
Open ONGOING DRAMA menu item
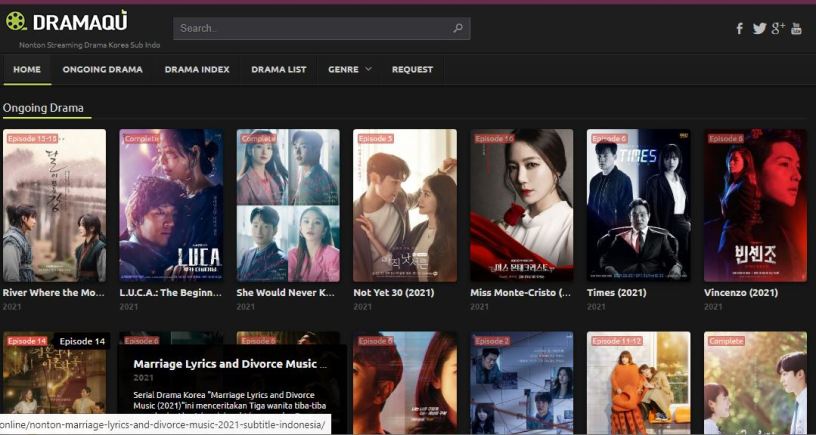coord(103,69)
